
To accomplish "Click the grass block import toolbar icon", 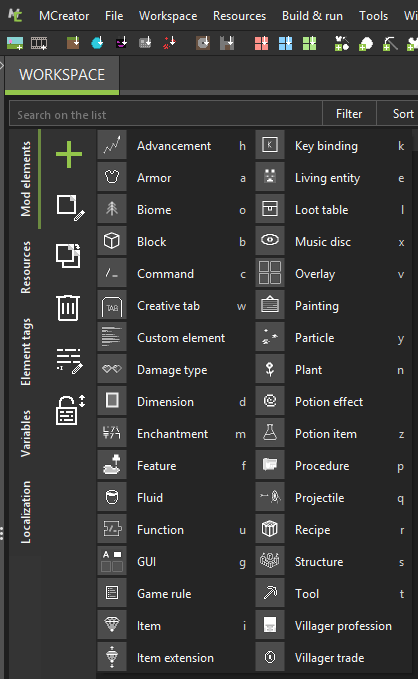I will (73, 42).
